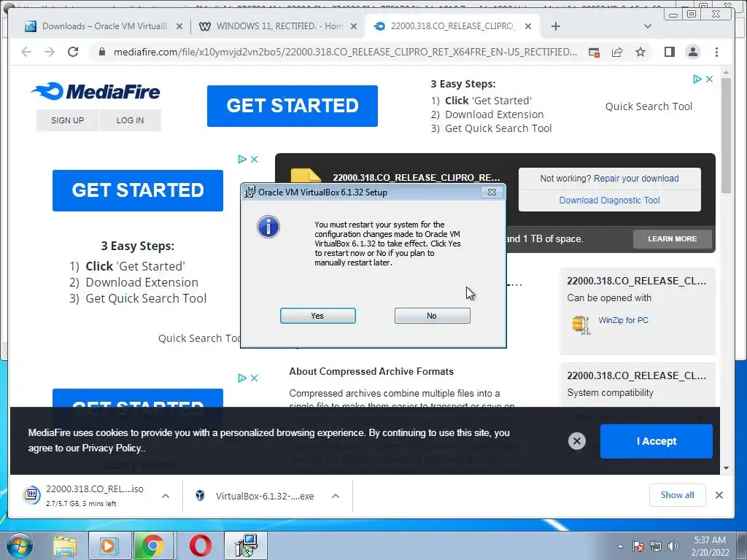Viewport: 747px width, 560px height.
Task: Click the Action Center flag icon
Action: coord(638,546)
